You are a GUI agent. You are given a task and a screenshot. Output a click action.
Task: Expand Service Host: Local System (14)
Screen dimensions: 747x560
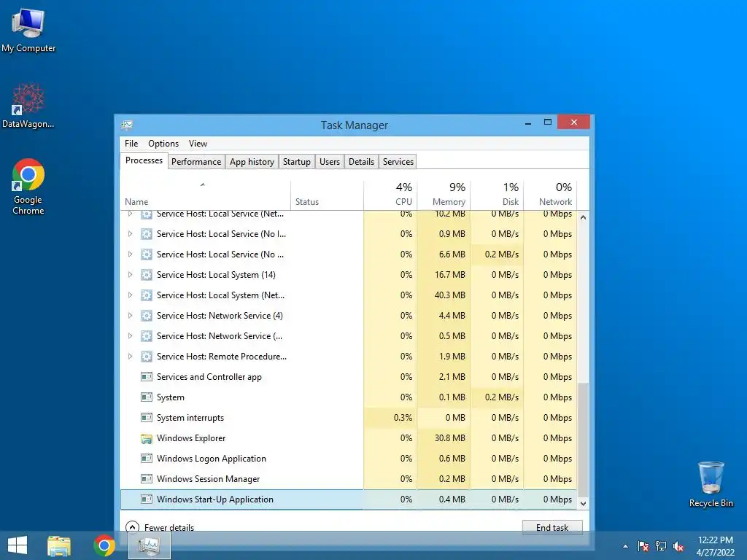(130, 275)
